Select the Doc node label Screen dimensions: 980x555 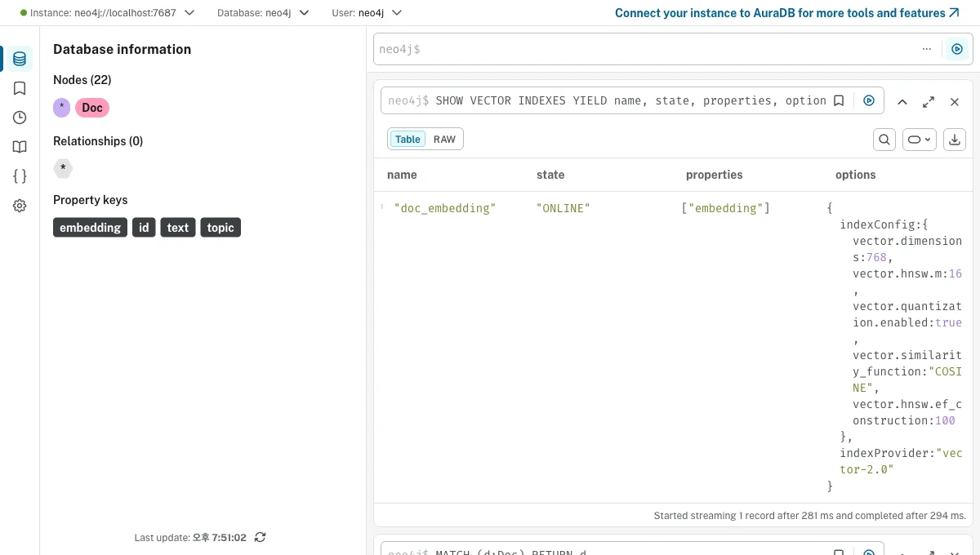pos(92,108)
